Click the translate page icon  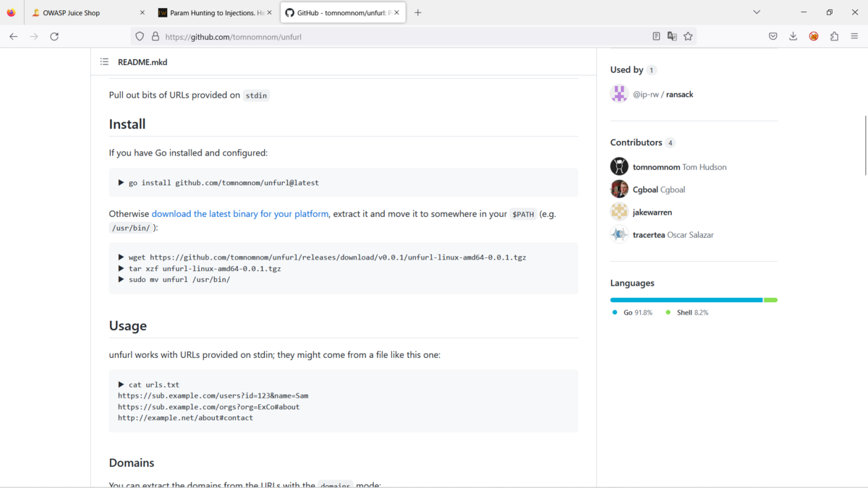pos(672,36)
